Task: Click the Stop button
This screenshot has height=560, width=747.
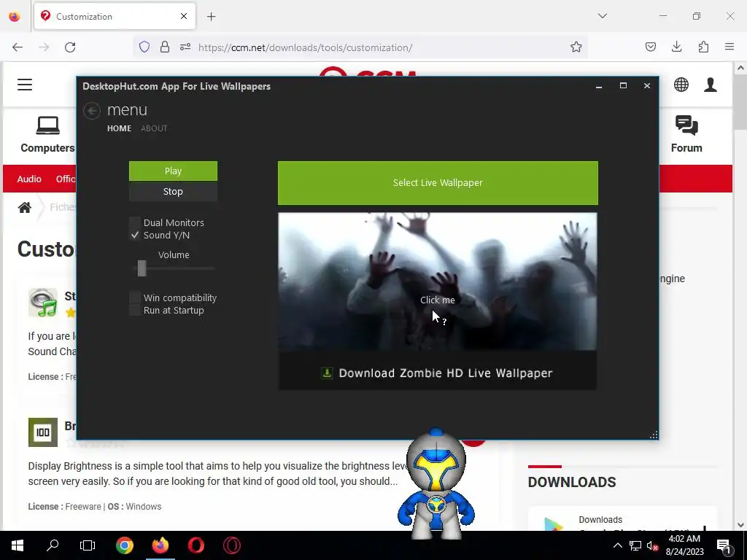Action: tap(173, 192)
